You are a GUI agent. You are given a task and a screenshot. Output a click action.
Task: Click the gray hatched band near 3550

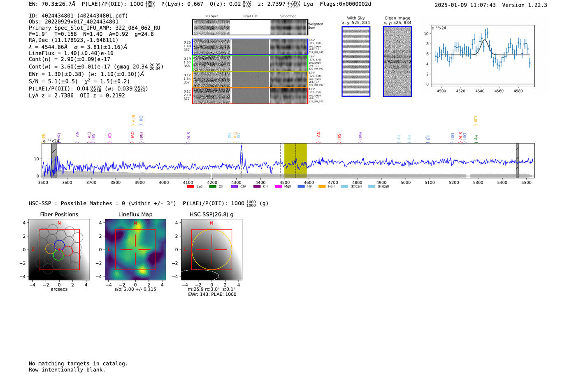(54, 160)
